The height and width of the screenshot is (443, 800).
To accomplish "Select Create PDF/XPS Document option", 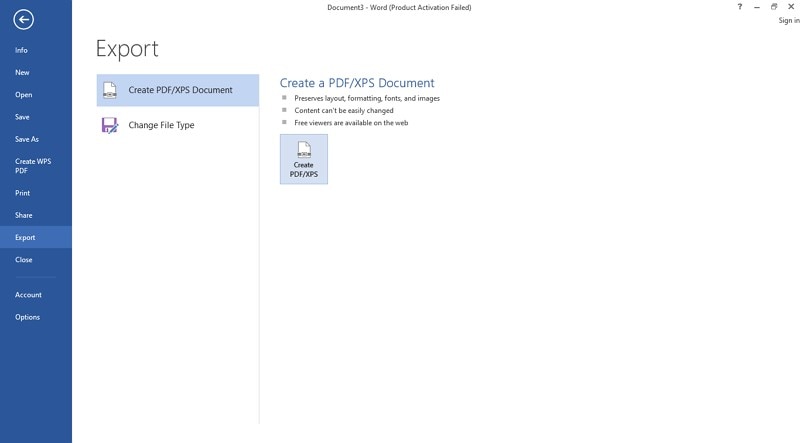I will click(178, 90).
